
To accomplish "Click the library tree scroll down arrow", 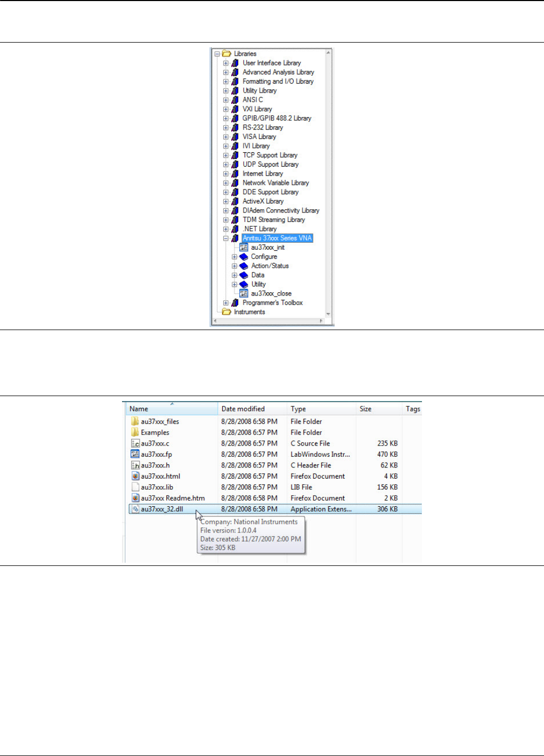I will point(328,314).
